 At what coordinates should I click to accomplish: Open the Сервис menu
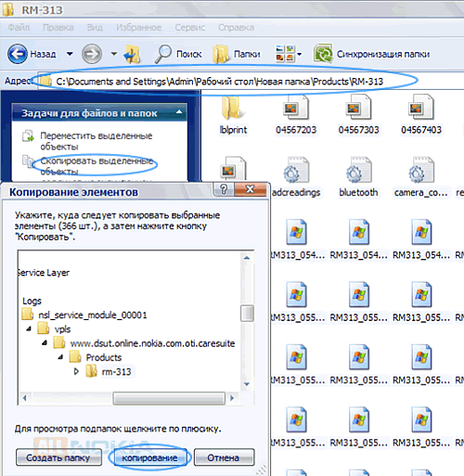[x=190, y=28]
